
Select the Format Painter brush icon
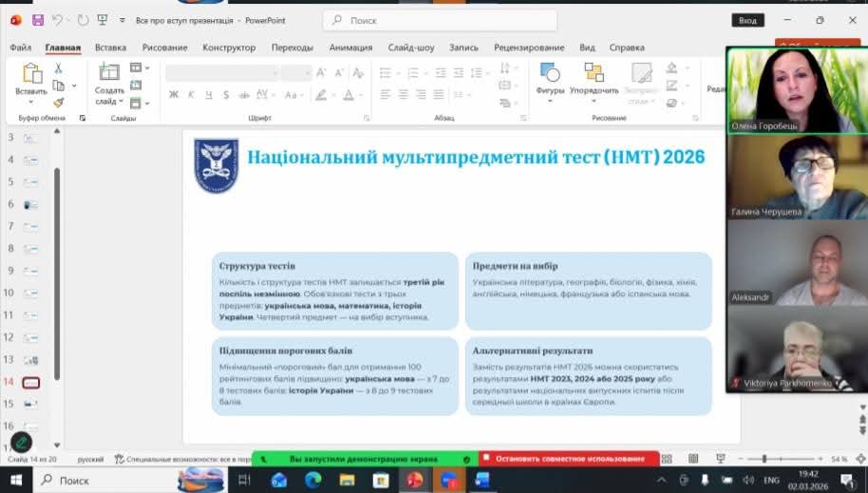click(x=58, y=103)
